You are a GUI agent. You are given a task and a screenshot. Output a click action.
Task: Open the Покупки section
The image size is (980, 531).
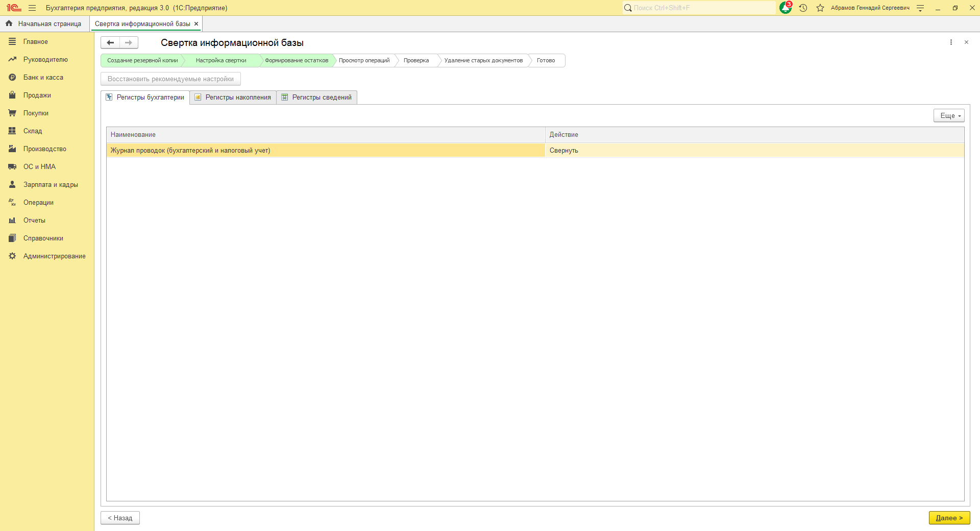47,113
